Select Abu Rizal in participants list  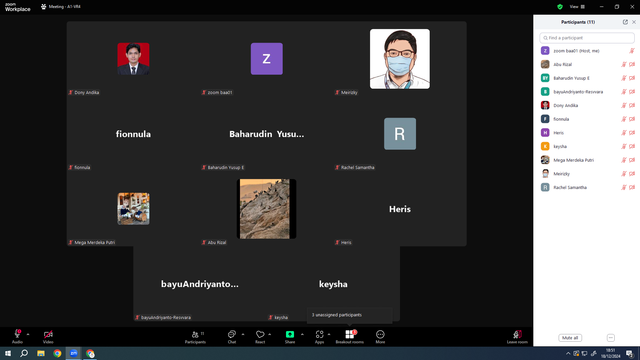(x=587, y=64)
